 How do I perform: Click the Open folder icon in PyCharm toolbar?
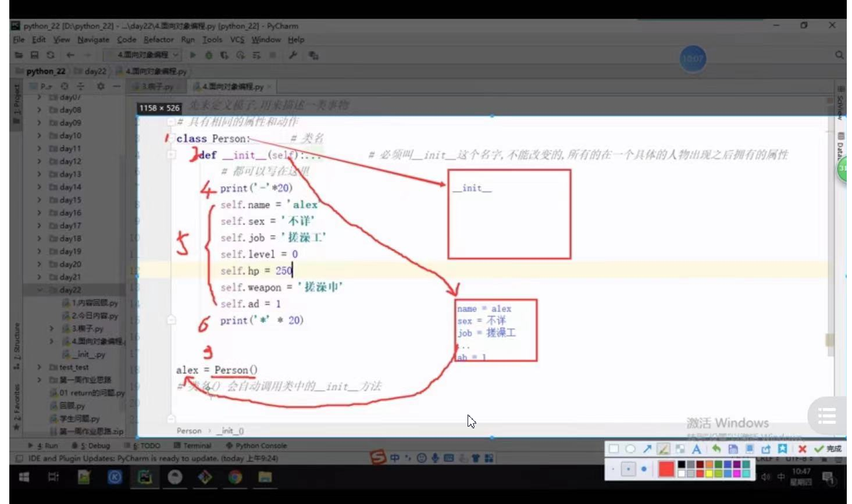(x=19, y=55)
